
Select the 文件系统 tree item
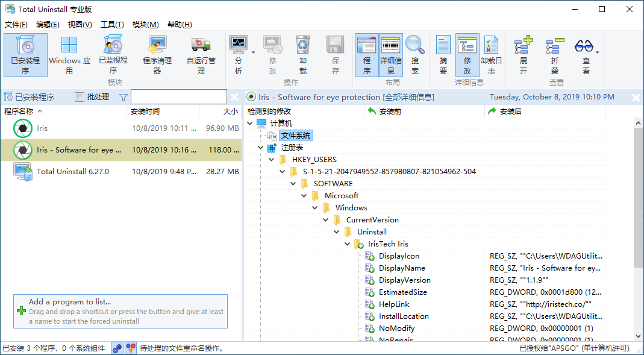(296, 135)
